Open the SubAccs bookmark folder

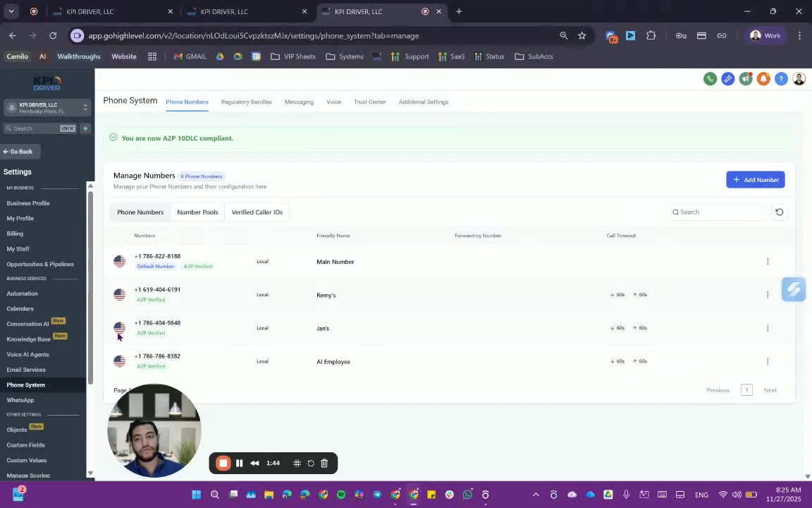[534, 56]
